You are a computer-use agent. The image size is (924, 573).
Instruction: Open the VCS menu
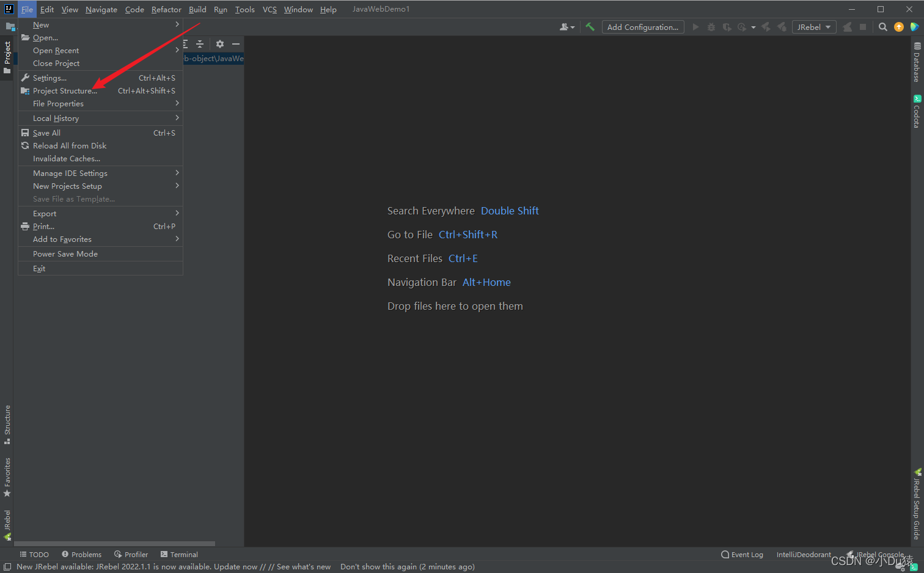(x=269, y=9)
